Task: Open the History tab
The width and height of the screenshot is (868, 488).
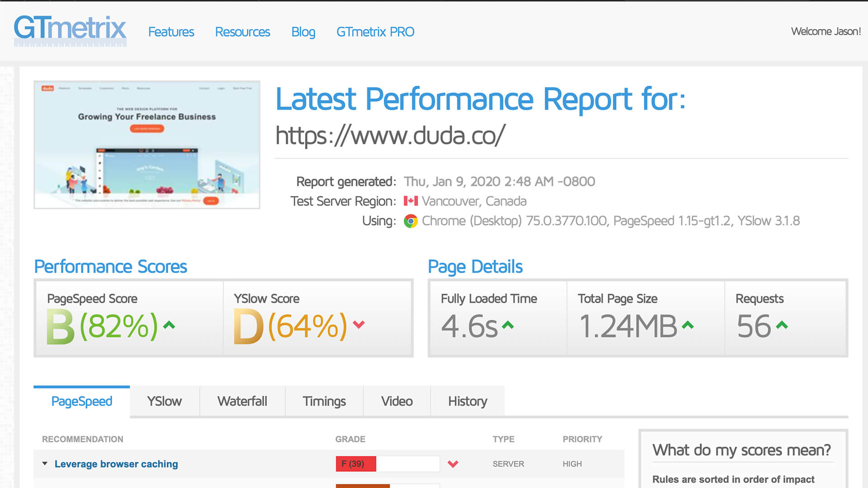Action: [x=468, y=401]
